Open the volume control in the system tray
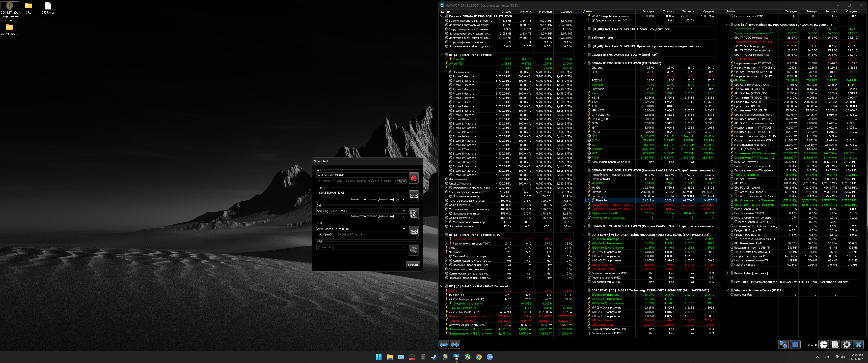The height and width of the screenshot is (363, 868). tap(843, 357)
